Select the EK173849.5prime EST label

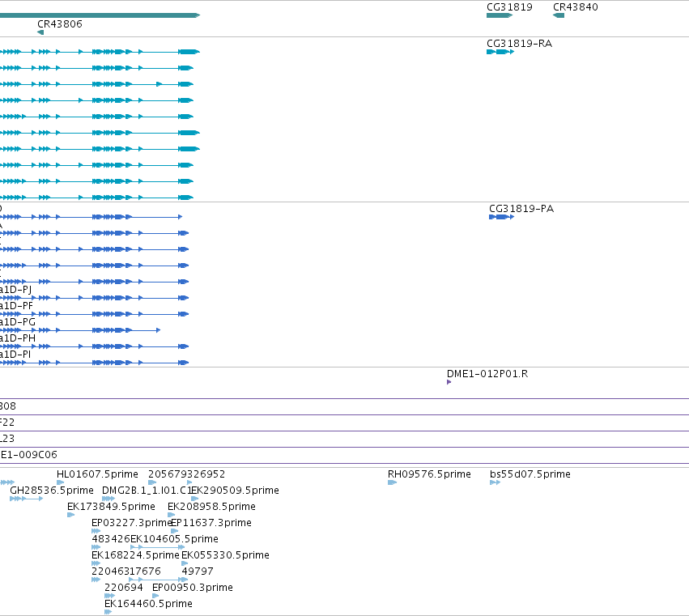(111, 507)
